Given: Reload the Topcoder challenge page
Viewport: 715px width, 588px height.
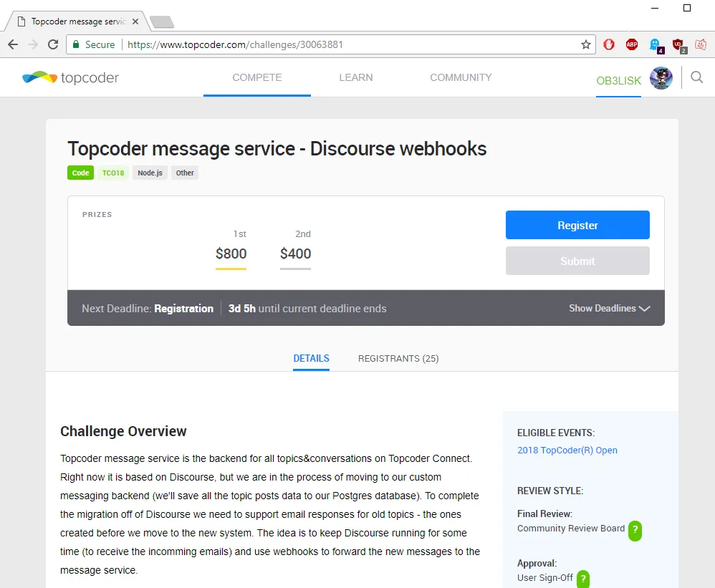Looking at the screenshot, I should pyautogui.click(x=53, y=44).
